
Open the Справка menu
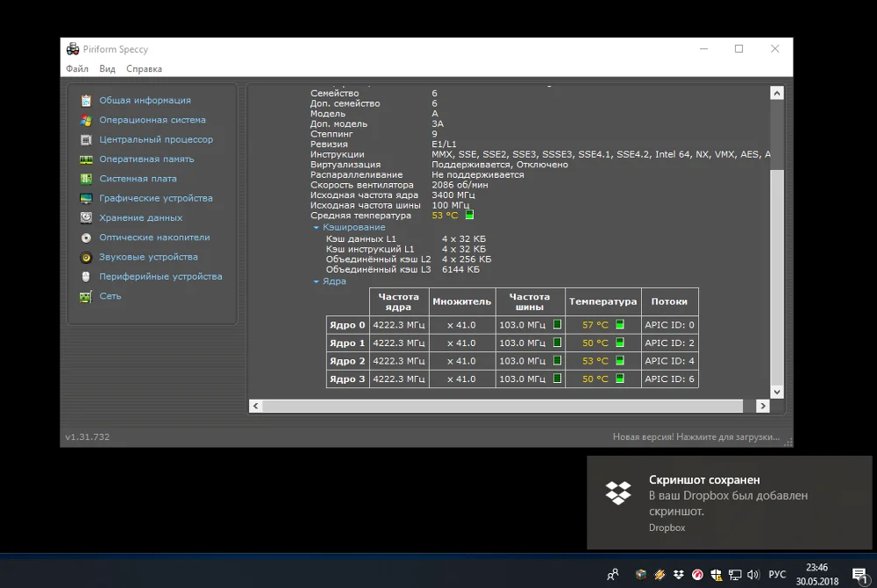click(144, 69)
